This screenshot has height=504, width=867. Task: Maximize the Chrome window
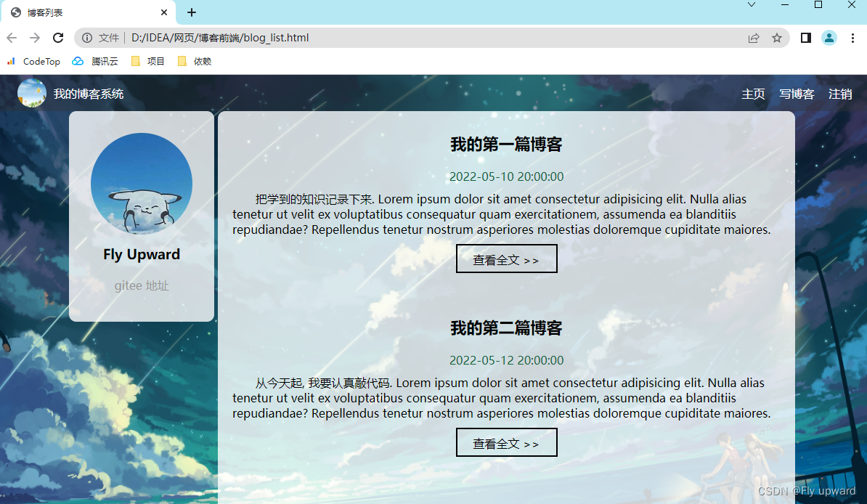point(818,4)
